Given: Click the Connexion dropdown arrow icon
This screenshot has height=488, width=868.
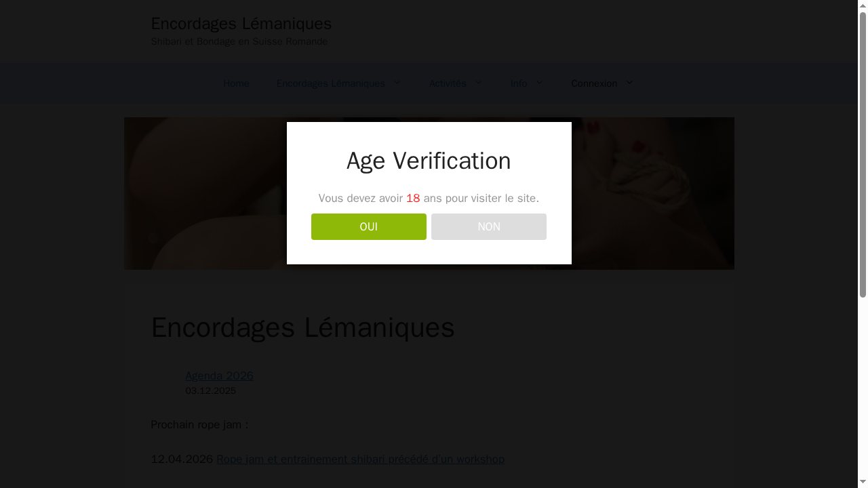Looking at the screenshot, I should [629, 83].
